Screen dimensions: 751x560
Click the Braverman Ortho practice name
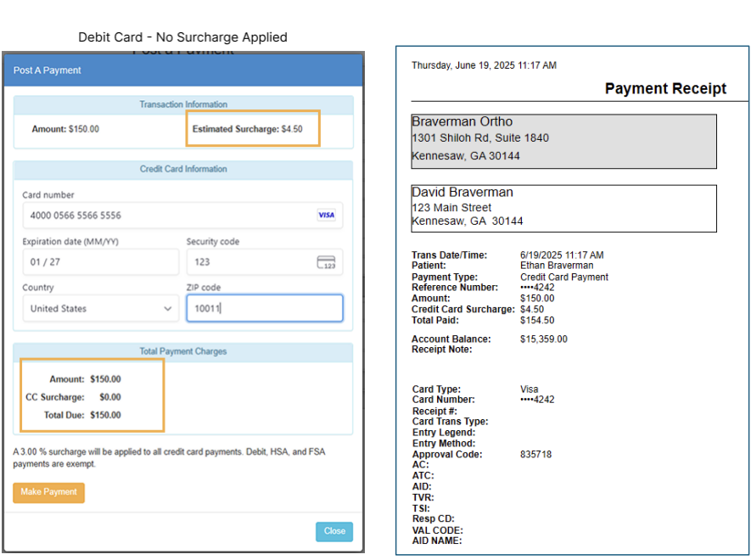pyautogui.click(x=462, y=121)
